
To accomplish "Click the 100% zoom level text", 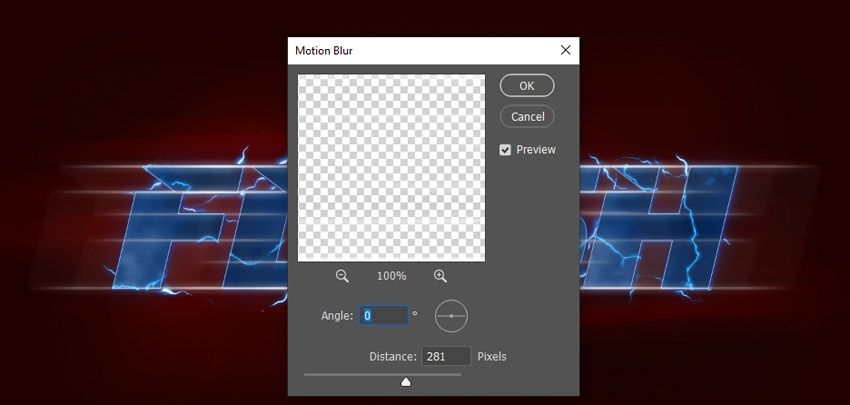I will (391, 276).
